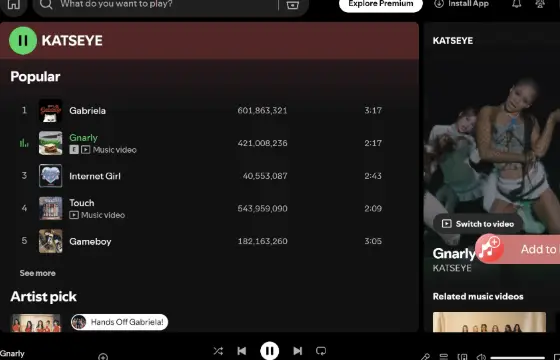Click the Gnarly album thumbnail
The height and width of the screenshot is (360, 560).
(50, 143)
